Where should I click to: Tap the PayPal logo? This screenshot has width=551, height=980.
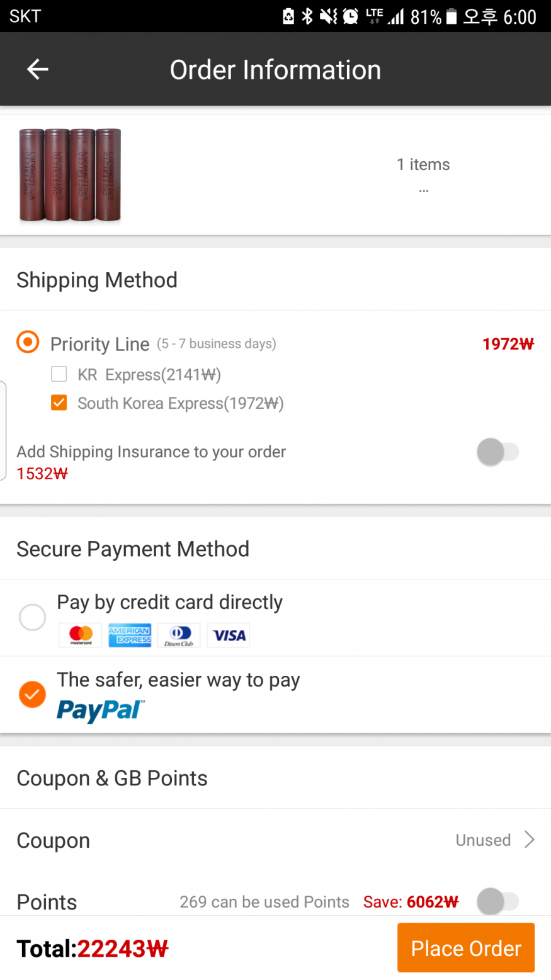pyautogui.click(x=100, y=711)
